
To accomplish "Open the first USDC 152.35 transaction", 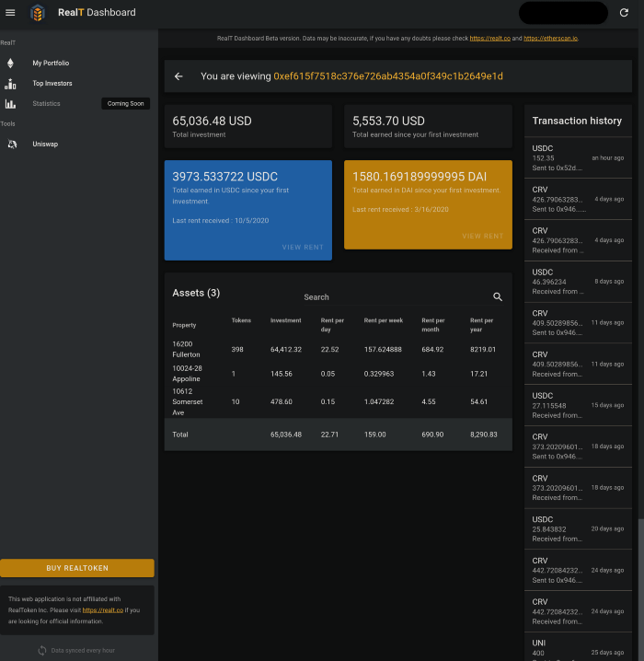I will (x=578, y=157).
